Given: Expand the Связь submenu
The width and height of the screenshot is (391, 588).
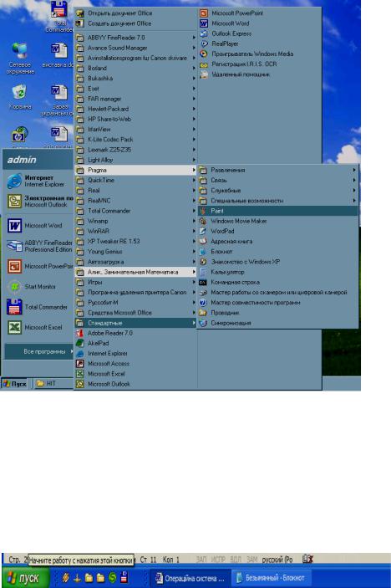Looking at the screenshot, I should (277, 180).
